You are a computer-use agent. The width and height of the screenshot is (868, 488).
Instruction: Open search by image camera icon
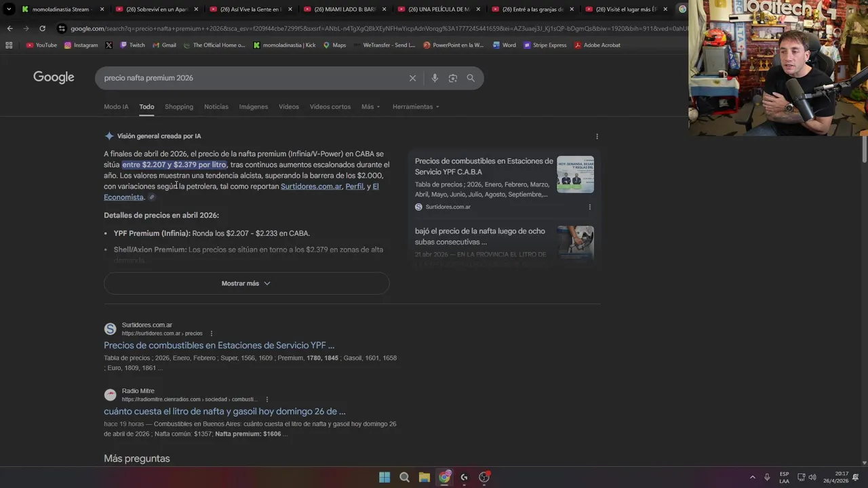coord(453,78)
